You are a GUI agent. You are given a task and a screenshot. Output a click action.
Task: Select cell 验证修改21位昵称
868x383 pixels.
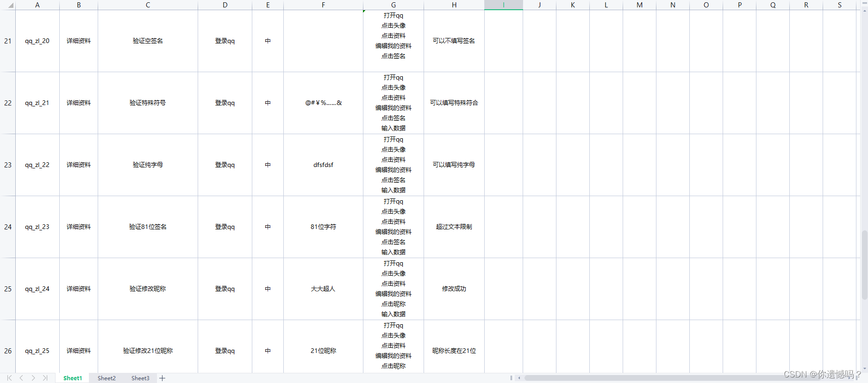pyautogui.click(x=148, y=346)
